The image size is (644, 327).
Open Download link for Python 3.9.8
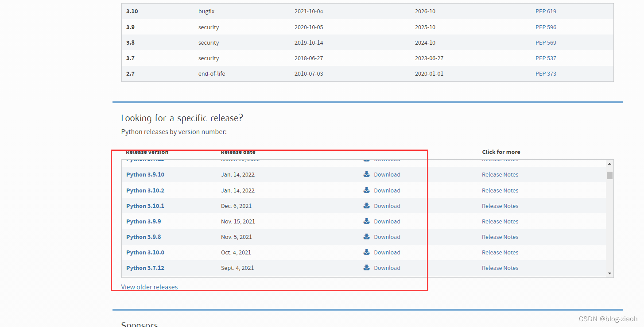click(x=387, y=237)
